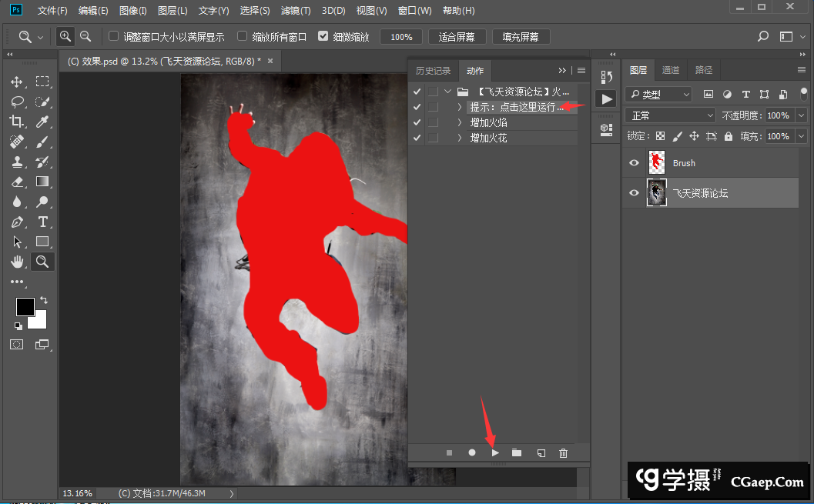The width and height of the screenshot is (814, 504).
Task: Open the 滤镜(T) menu
Action: 296,11
